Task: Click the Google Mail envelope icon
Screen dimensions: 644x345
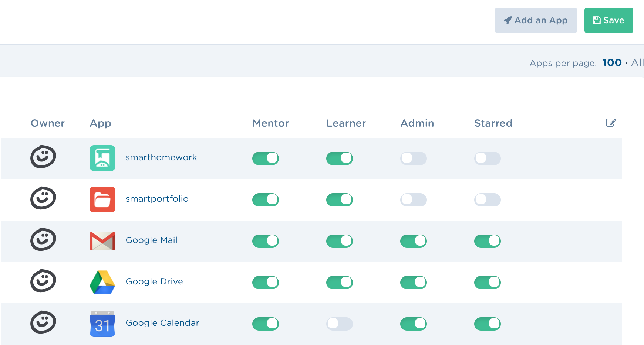Action: [102, 241]
